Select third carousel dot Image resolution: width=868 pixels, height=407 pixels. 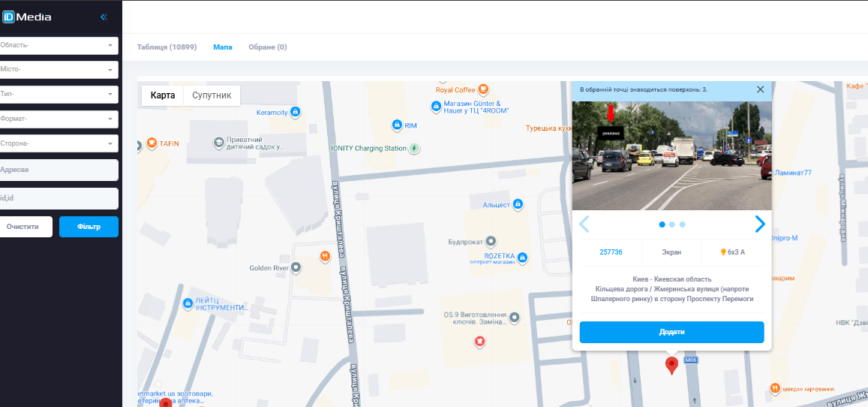[x=683, y=225]
